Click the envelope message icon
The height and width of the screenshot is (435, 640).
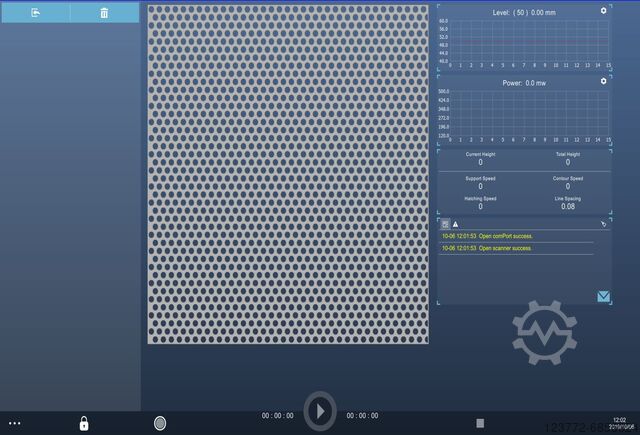[x=603, y=296]
